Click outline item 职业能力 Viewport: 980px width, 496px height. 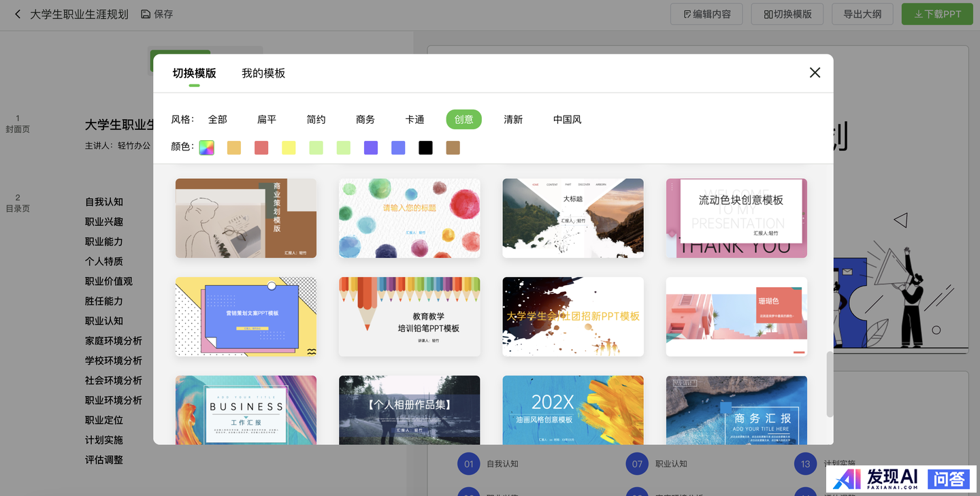(104, 242)
